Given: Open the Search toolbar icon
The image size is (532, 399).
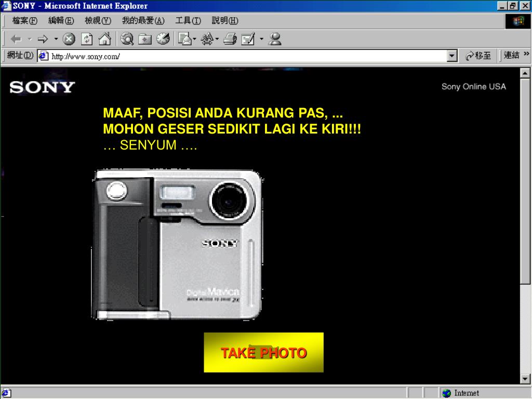Looking at the screenshot, I should (x=127, y=39).
